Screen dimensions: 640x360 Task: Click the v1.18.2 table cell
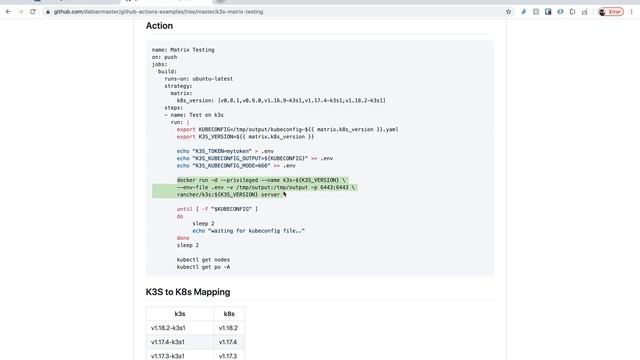229,328
